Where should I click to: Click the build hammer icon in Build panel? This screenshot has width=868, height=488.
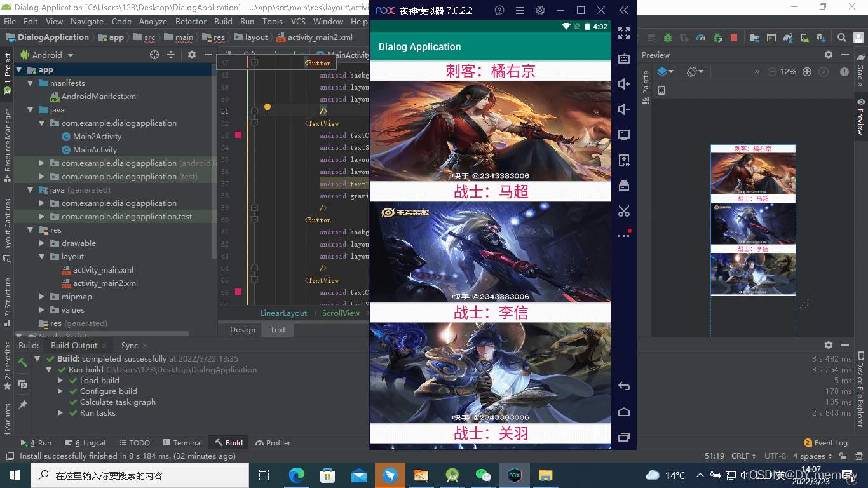click(23, 363)
